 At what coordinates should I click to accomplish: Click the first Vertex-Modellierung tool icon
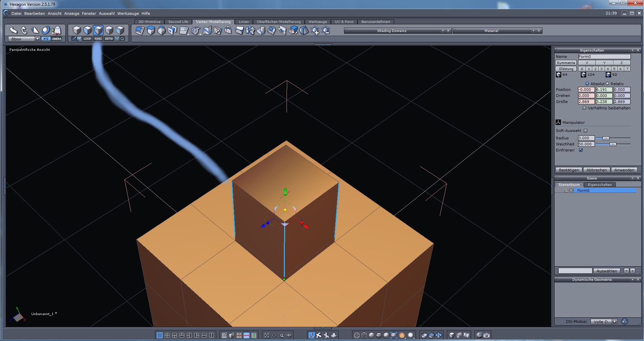click(x=140, y=31)
